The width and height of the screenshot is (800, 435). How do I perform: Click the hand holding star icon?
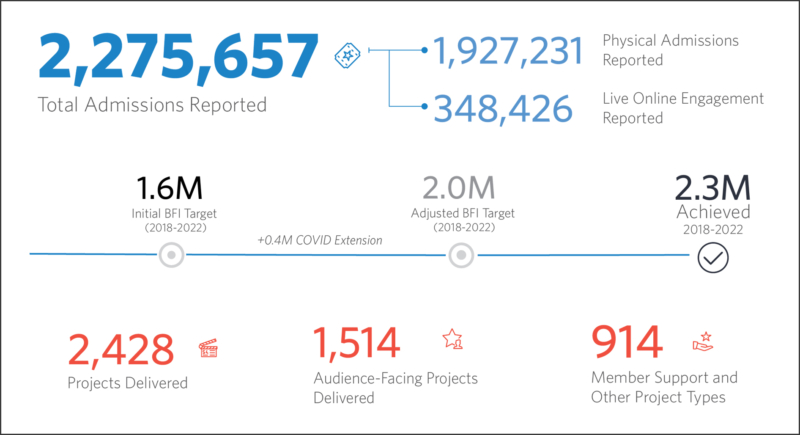(x=703, y=342)
